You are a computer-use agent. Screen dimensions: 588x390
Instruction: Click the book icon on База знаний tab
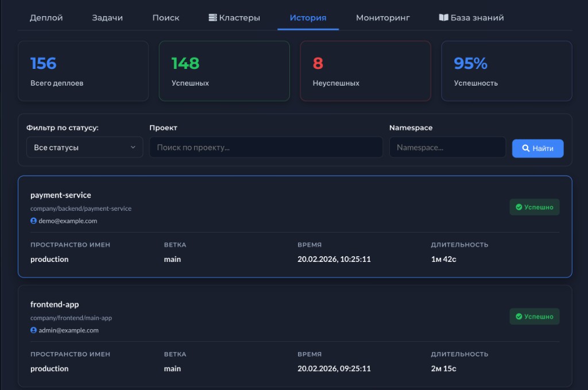tap(443, 18)
